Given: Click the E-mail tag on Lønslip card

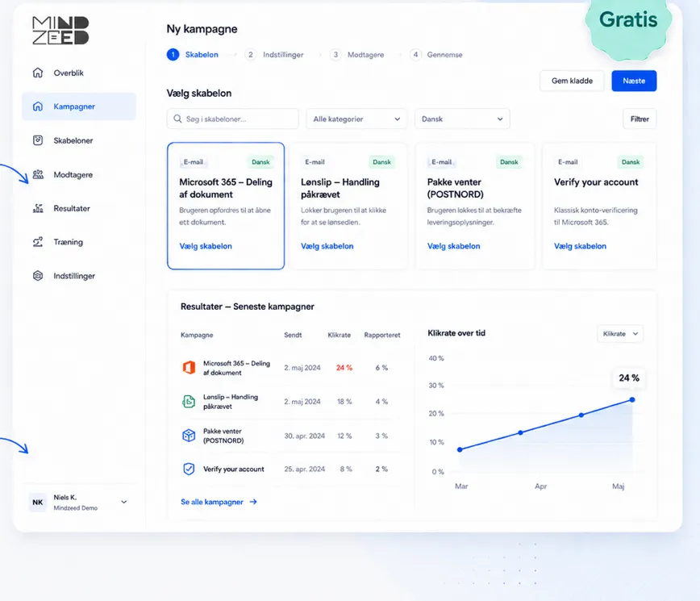Looking at the screenshot, I should coord(315,162).
